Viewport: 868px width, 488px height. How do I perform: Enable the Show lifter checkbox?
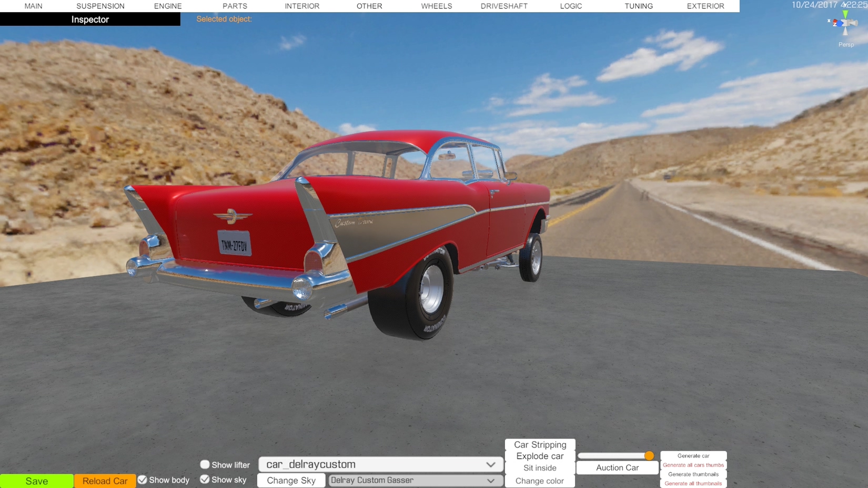(205, 464)
